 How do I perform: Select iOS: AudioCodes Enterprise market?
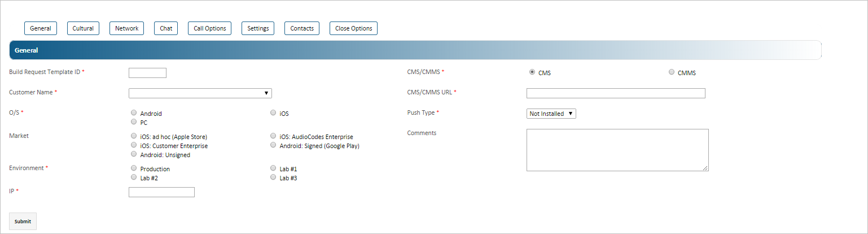pos(274,136)
